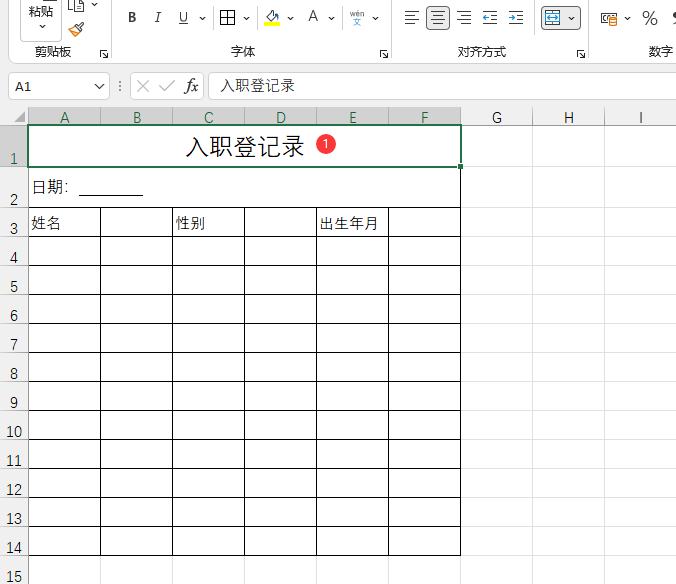Screen dimensions: 676x584
Task: Apply cell borders icon
Action: 227,18
